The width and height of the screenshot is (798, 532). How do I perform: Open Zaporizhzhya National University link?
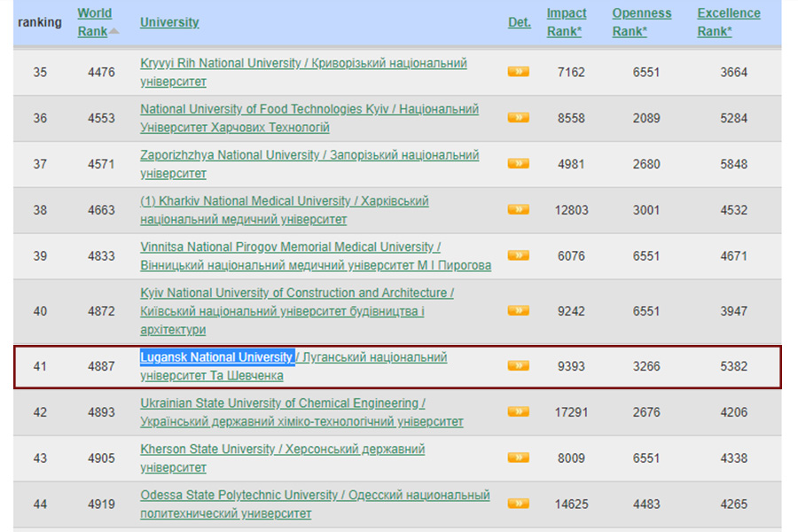[309, 164]
